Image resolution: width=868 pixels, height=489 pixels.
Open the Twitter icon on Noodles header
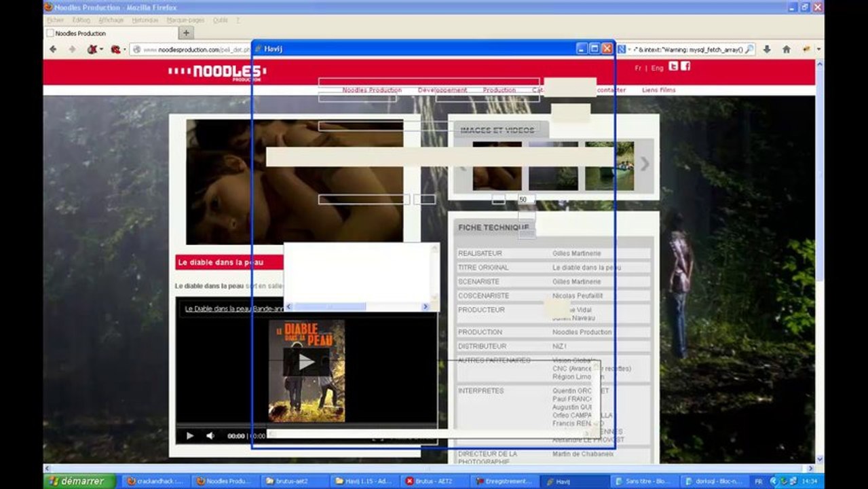[x=673, y=67]
